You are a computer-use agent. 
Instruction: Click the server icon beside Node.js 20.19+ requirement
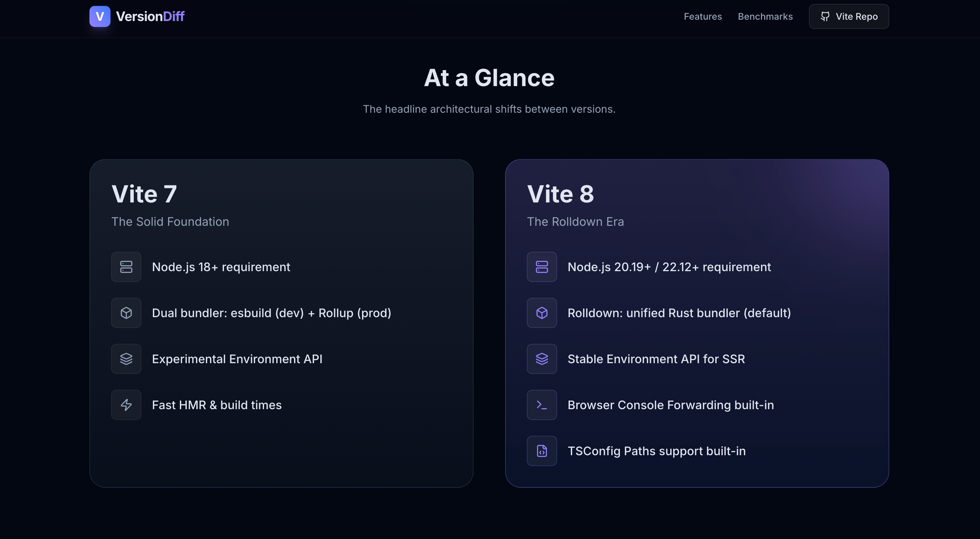541,267
